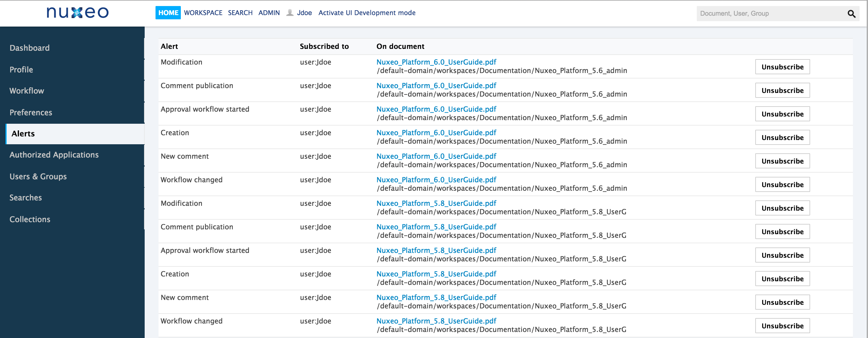Unsubscribe from Comment publication on 5.8 UserGuide
This screenshot has width=868, height=338.
point(782,232)
